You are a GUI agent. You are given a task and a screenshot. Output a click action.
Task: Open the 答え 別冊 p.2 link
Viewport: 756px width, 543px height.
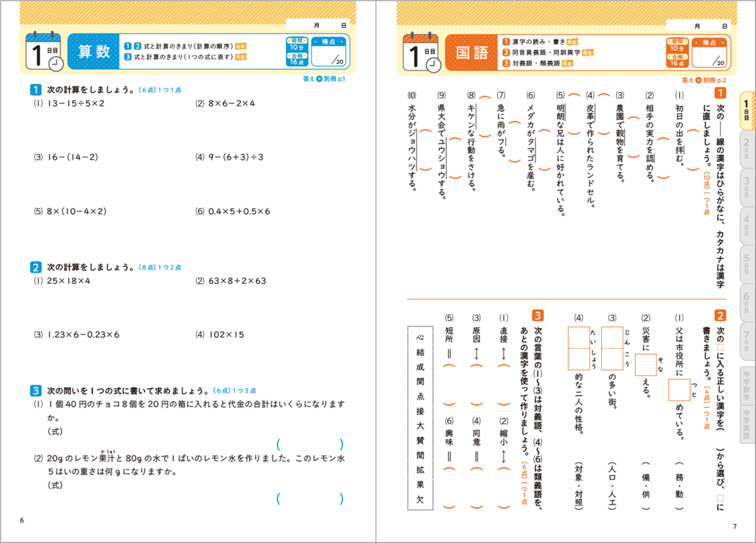[x=703, y=80]
